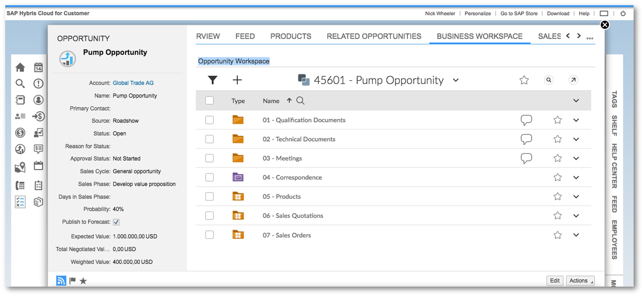Open comments for 03 - Meetings

pyautogui.click(x=526, y=159)
